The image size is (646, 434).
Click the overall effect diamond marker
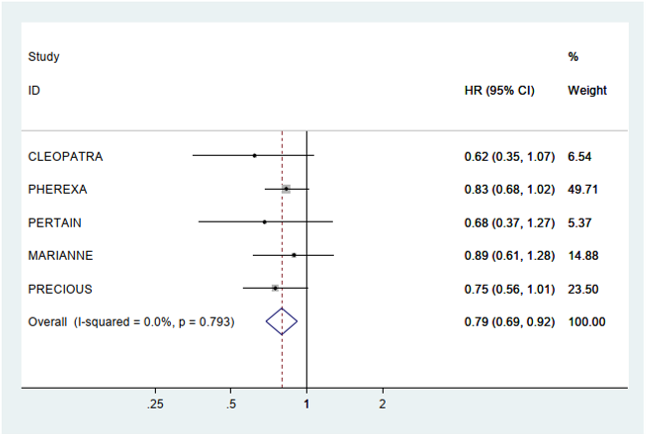[282, 322]
